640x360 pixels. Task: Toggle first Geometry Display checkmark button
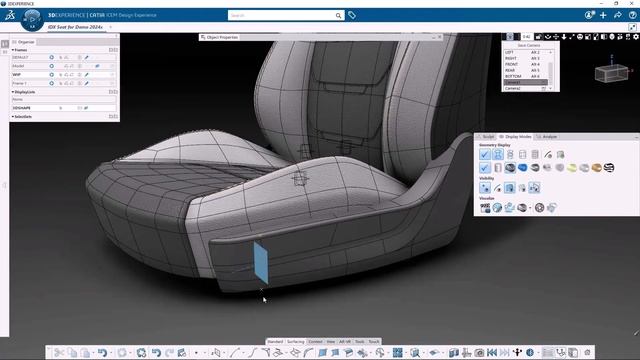point(484,155)
